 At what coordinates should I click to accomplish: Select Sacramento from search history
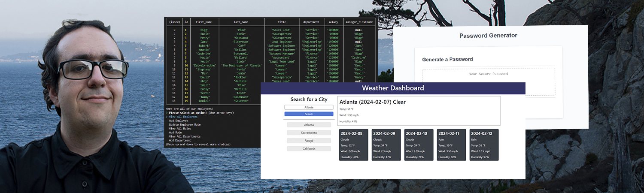pos(309,133)
